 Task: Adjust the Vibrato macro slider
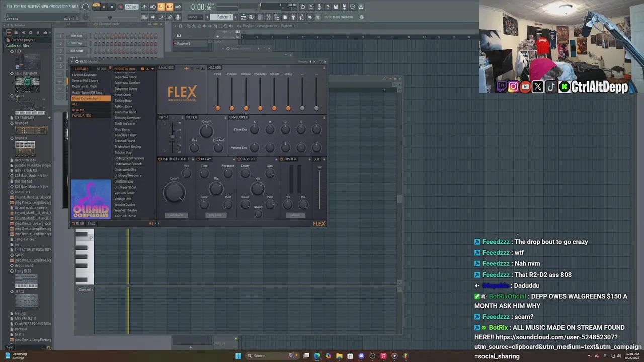click(x=232, y=107)
